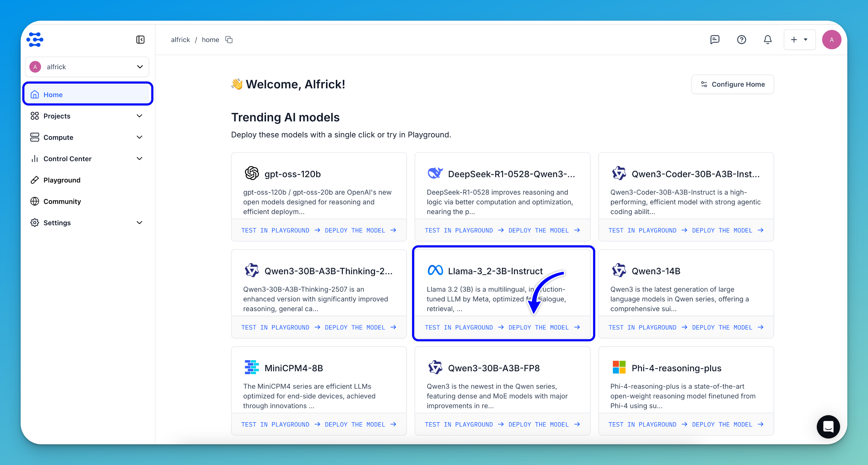Deploy the Phi-4-reasoning-plus model
The width and height of the screenshot is (868, 465).
pos(728,424)
